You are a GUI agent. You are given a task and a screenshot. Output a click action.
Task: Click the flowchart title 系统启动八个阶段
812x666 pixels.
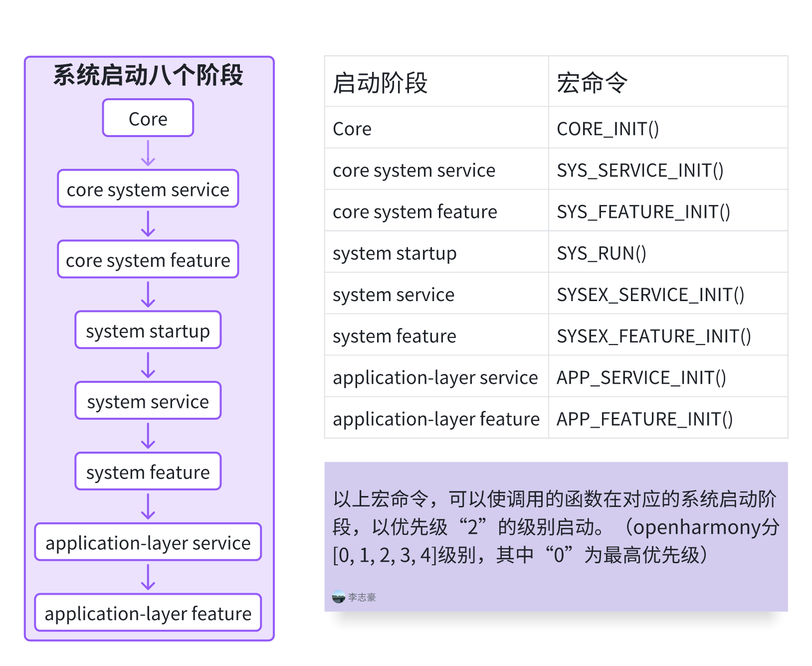pos(148,76)
